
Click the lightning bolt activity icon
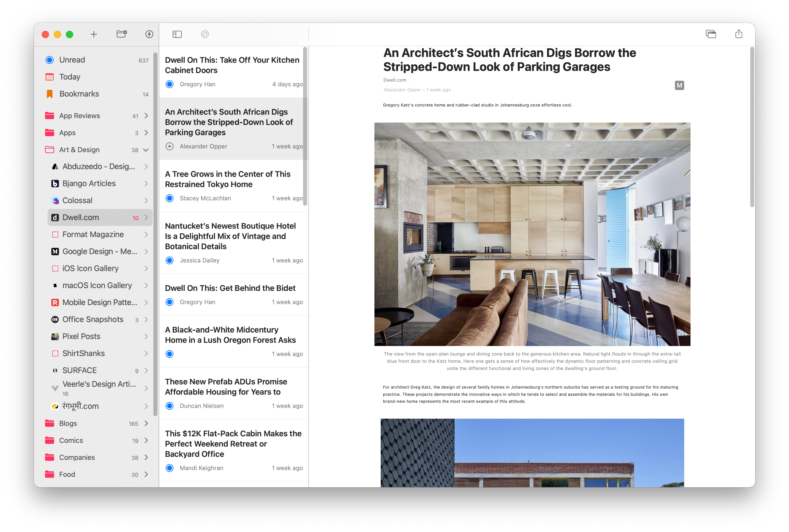pyautogui.click(x=149, y=34)
